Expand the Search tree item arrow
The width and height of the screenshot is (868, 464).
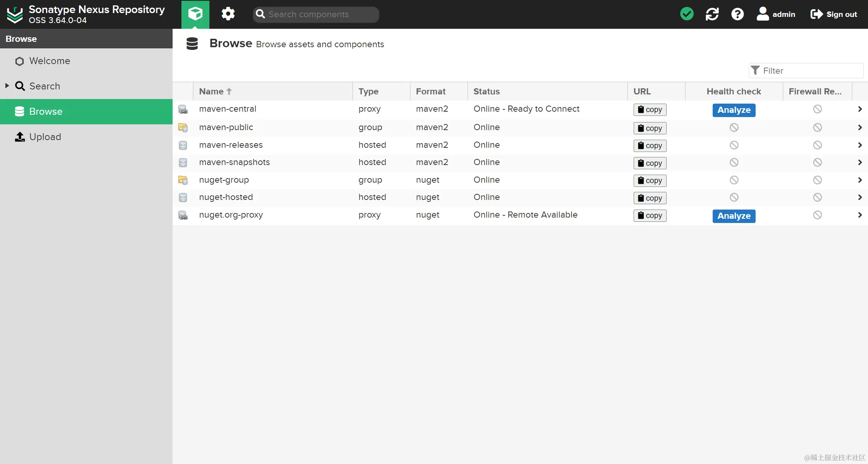coord(7,86)
